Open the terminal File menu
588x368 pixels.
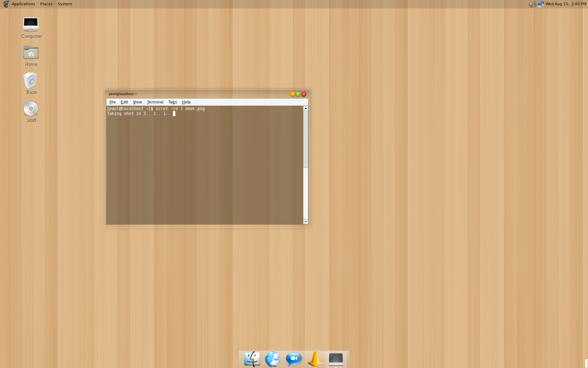[112, 102]
